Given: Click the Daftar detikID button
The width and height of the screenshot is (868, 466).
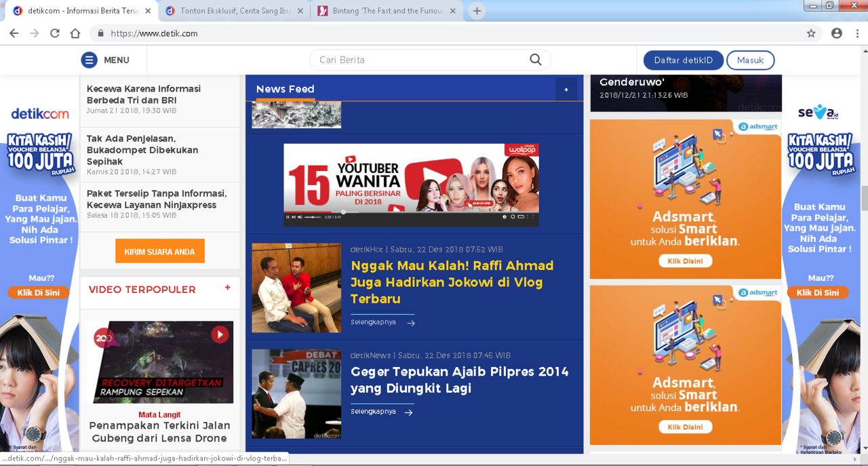Looking at the screenshot, I should [683, 60].
